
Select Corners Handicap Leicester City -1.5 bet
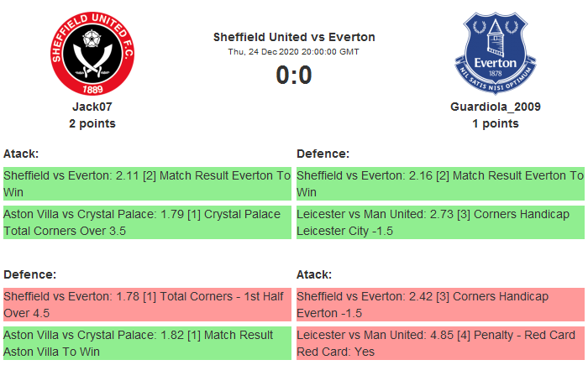[x=440, y=222]
